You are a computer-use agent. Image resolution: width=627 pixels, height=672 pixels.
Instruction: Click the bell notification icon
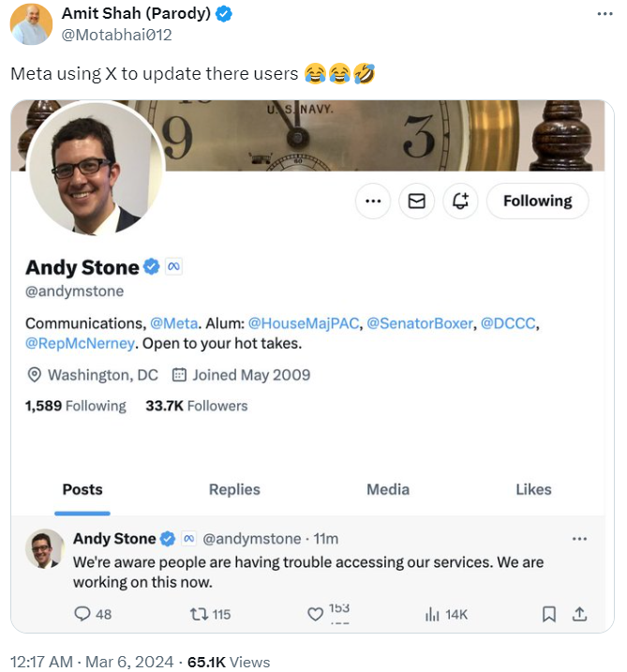pos(460,201)
